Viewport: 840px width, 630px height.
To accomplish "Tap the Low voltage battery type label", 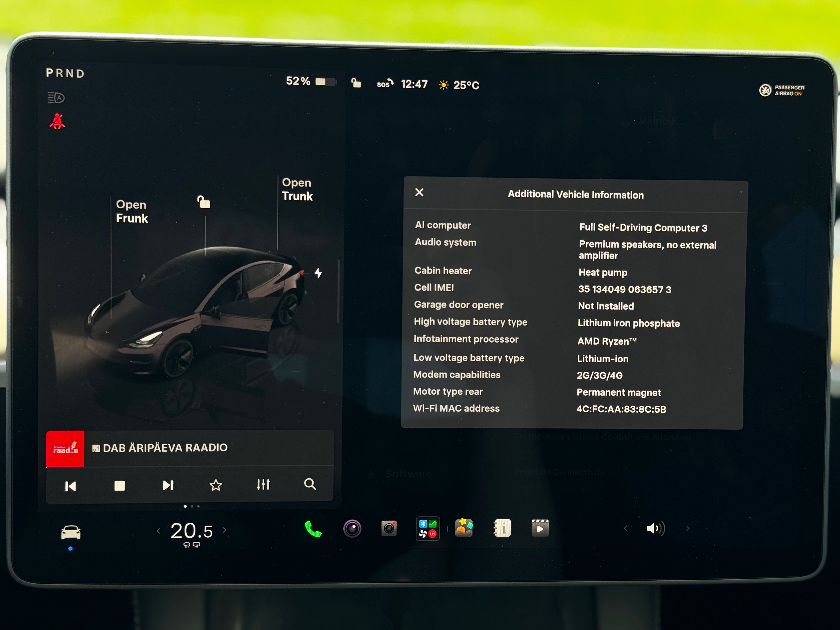I will (469, 358).
